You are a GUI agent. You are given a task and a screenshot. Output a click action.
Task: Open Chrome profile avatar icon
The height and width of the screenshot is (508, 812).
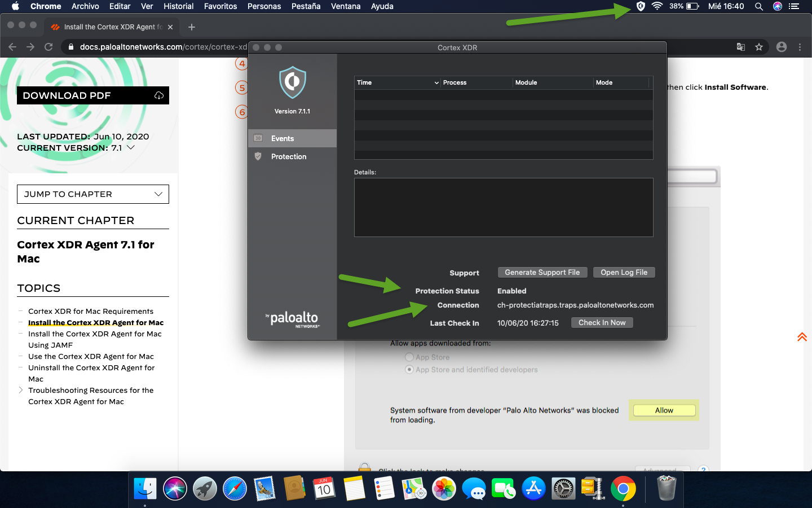pyautogui.click(x=782, y=47)
